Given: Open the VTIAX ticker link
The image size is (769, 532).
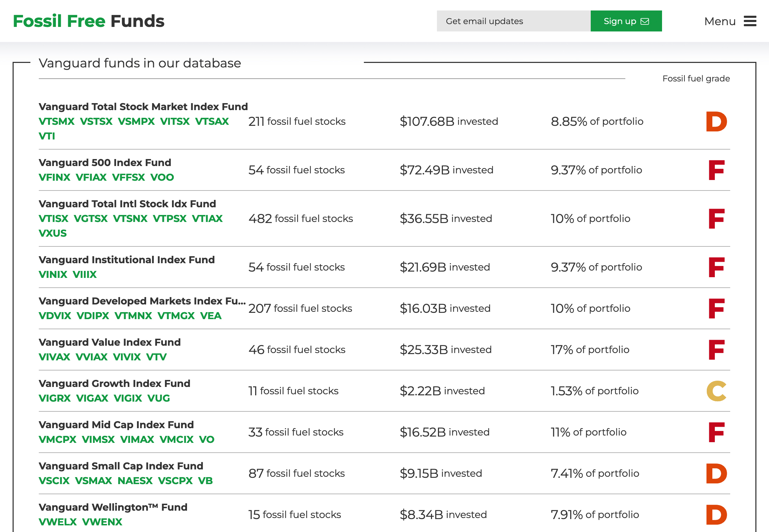Looking at the screenshot, I should tap(207, 218).
